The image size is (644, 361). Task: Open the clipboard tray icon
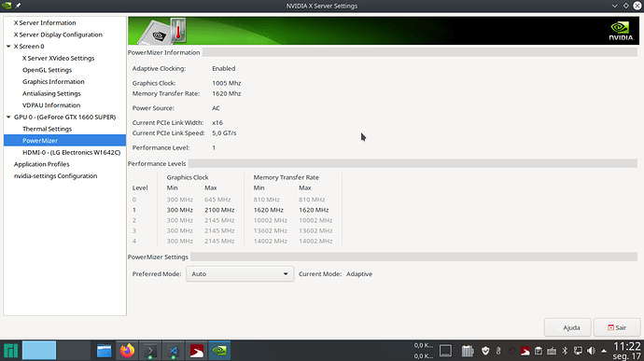(x=538, y=351)
